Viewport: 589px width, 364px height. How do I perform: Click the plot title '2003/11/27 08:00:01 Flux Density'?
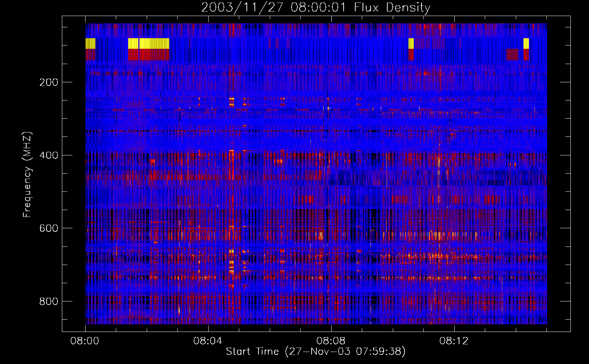point(316,7)
